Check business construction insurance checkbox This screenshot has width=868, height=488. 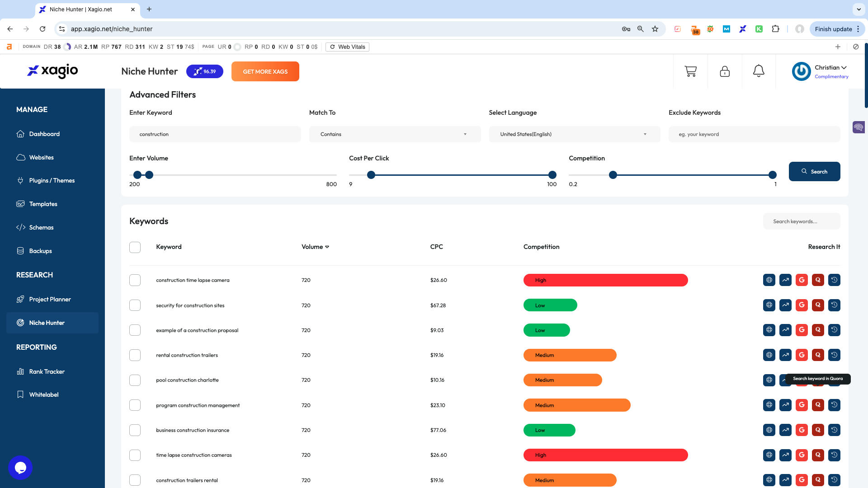135,430
